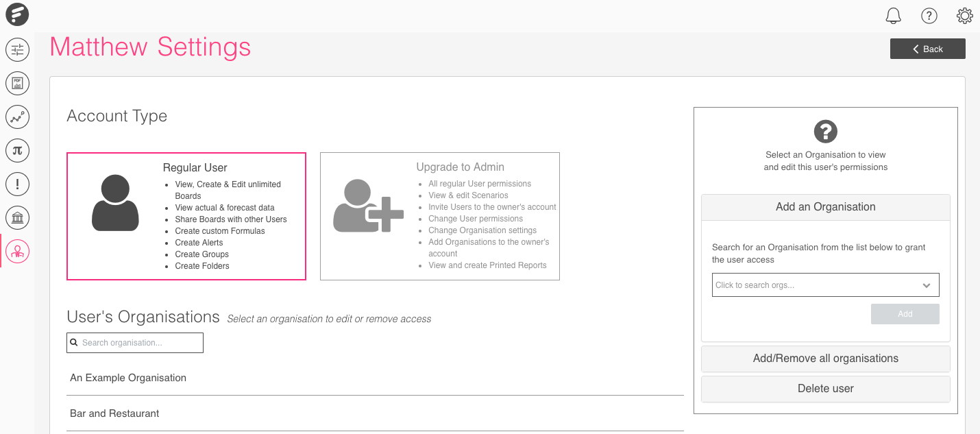The image size is (980, 434).
Task: Click the Futrli logo icon
Action: (17, 14)
